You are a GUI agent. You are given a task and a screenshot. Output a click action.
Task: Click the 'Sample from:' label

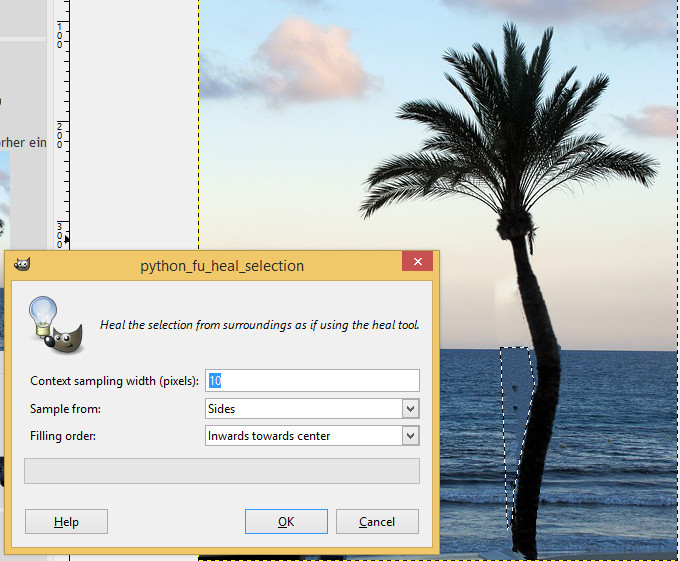pyautogui.click(x=66, y=409)
